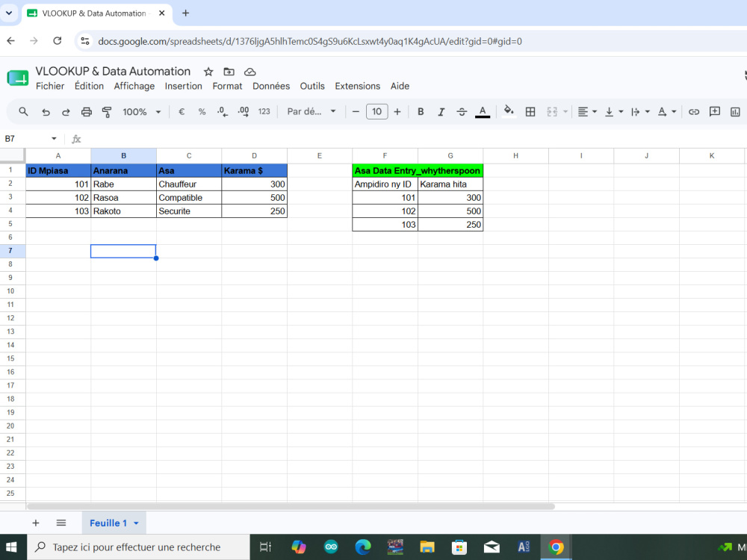The height and width of the screenshot is (560, 747).
Task: Open the Sheets home icon
Action: click(x=18, y=78)
